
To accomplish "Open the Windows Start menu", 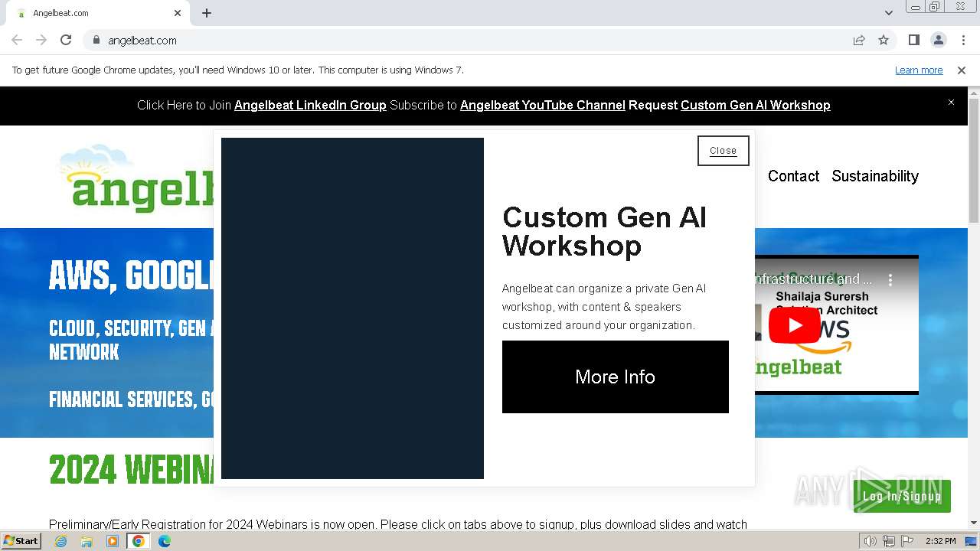I will pos(21,540).
